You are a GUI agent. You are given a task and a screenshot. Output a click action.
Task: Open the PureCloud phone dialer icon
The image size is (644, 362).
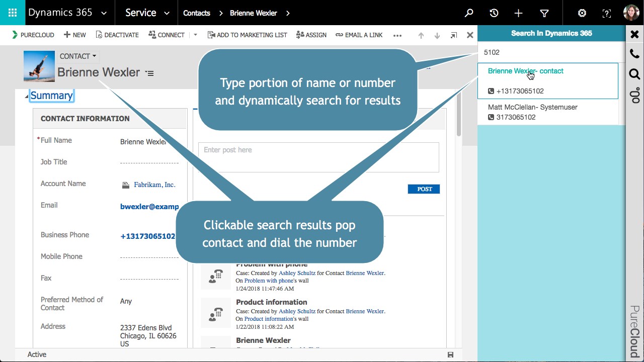pos(634,54)
